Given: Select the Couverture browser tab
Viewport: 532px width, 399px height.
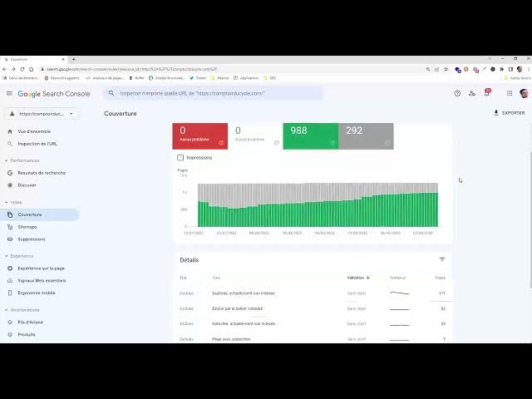Looking at the screenshot, I should [x=34, y=59].
